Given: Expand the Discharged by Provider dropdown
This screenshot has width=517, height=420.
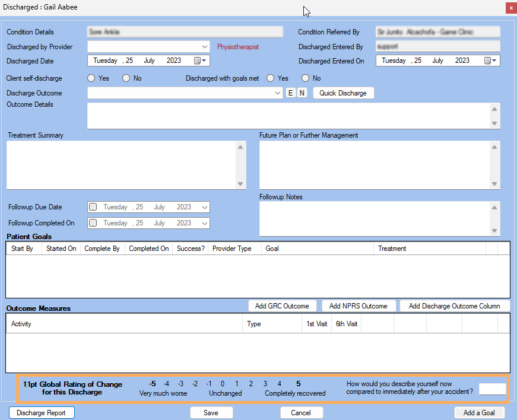Looking at the screenshot, I should pos(205,46).
